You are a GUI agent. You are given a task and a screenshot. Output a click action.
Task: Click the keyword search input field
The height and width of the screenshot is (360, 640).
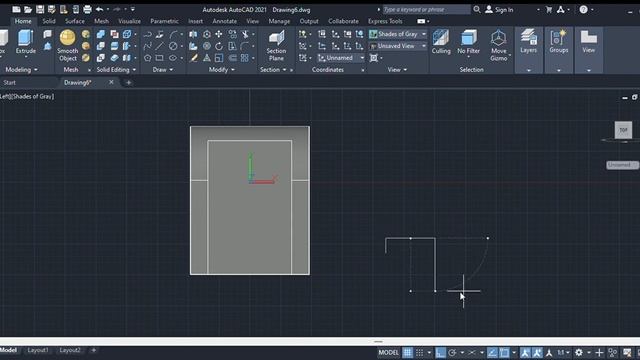(426, 9)
